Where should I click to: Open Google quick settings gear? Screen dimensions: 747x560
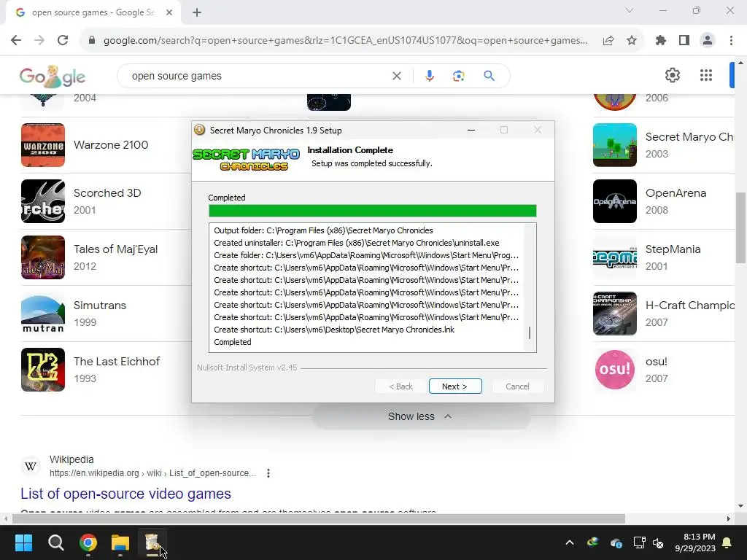pos(672,75)
